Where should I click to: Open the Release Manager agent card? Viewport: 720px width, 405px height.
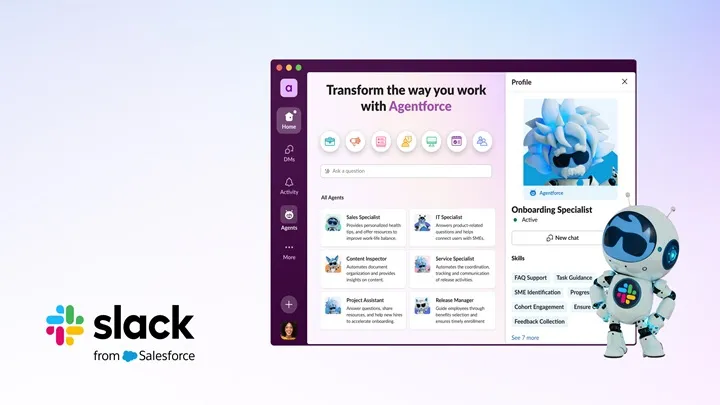451,309
